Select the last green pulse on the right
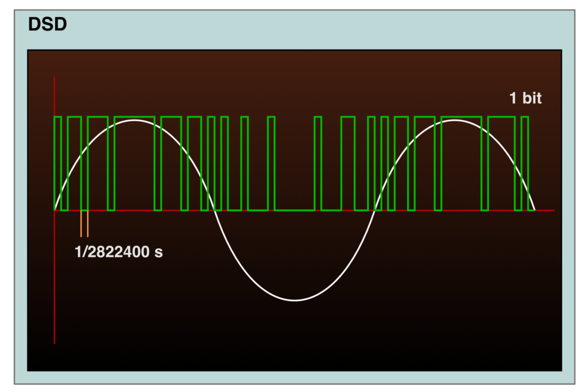The image size is (588, 392). click(x=524, y=164)
